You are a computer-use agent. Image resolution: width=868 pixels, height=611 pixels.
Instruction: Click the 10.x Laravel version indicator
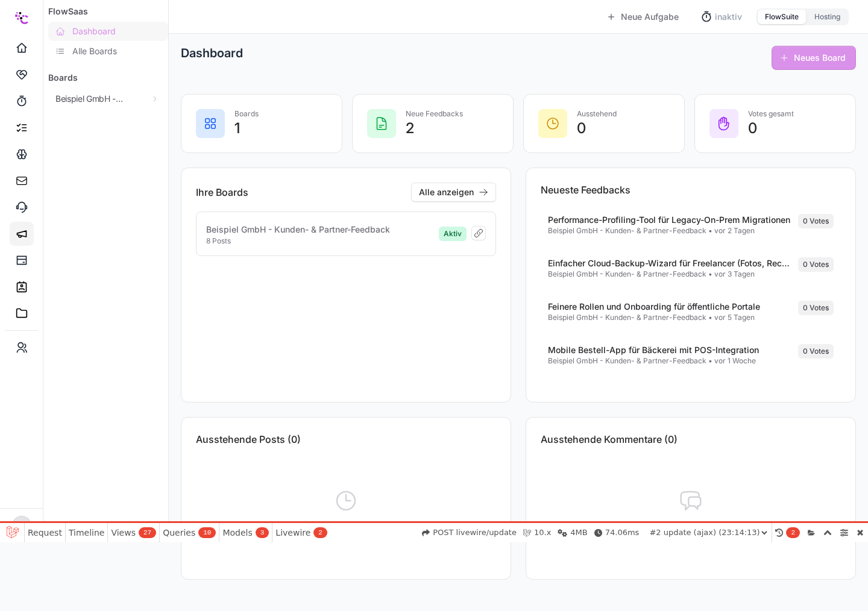coord(536,533)
